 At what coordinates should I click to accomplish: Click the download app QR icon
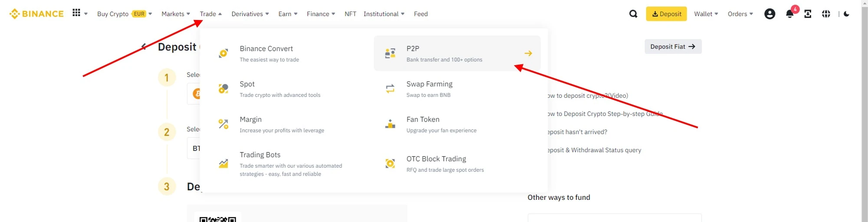click(808, 14)
